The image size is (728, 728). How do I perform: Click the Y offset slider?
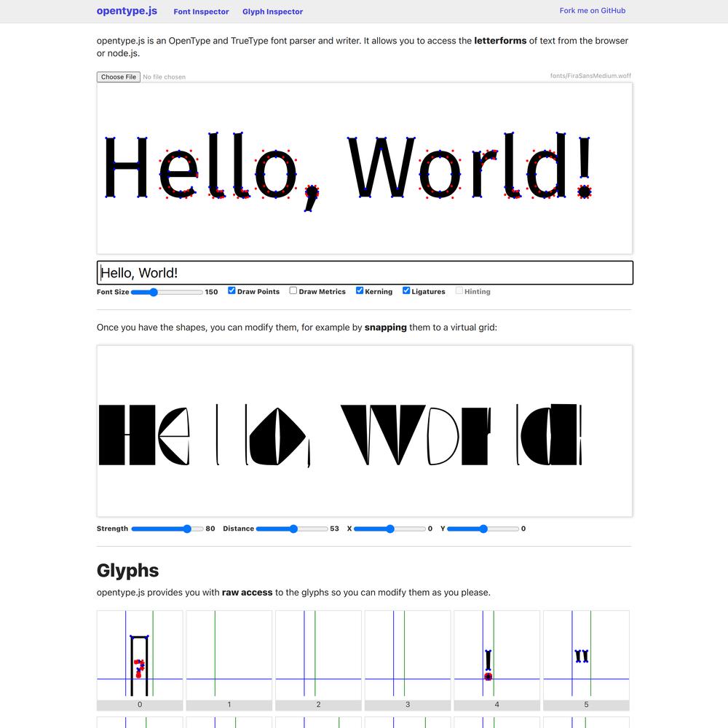pyautogui.click(x=483, y=529)
